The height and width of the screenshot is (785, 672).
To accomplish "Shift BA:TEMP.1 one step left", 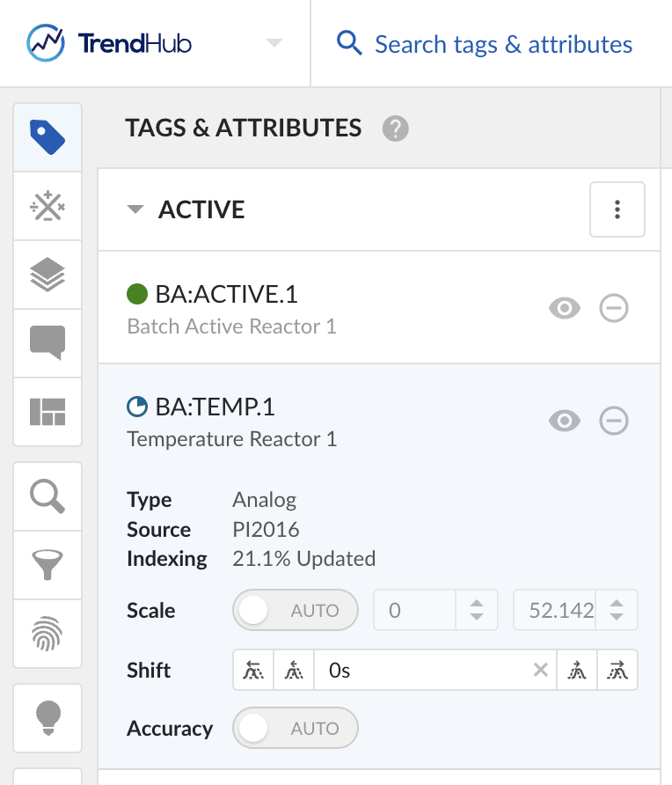I will [x=294, y=670].
